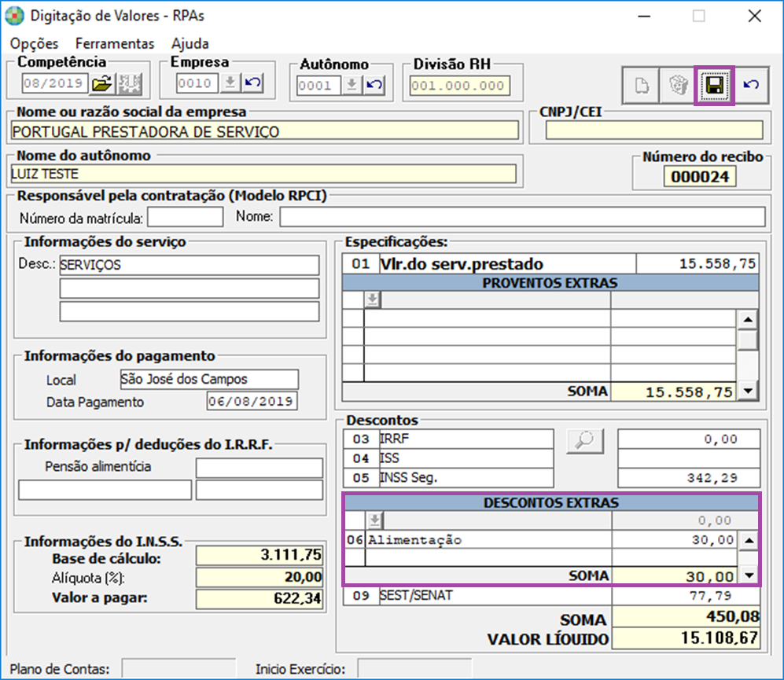Click the Autônomo code field 0001
Image resolution: width=784 pixels, height=680 pixels.
coord(318,86)
